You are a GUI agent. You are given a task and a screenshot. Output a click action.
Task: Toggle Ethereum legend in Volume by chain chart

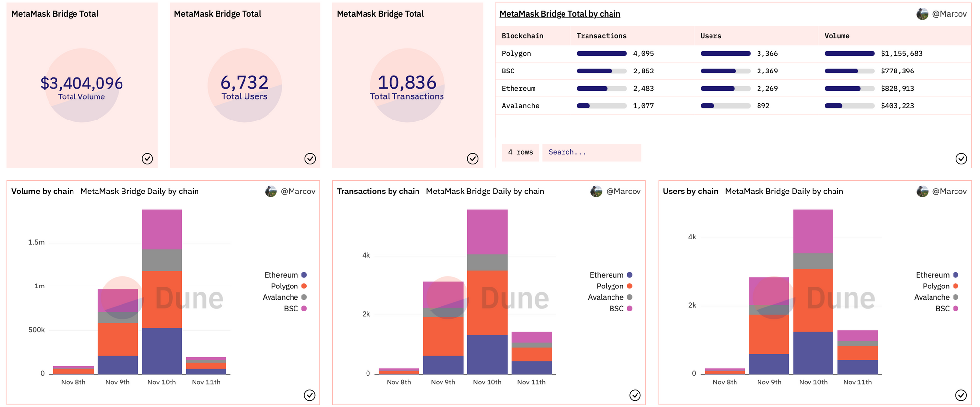click(281, 275)
